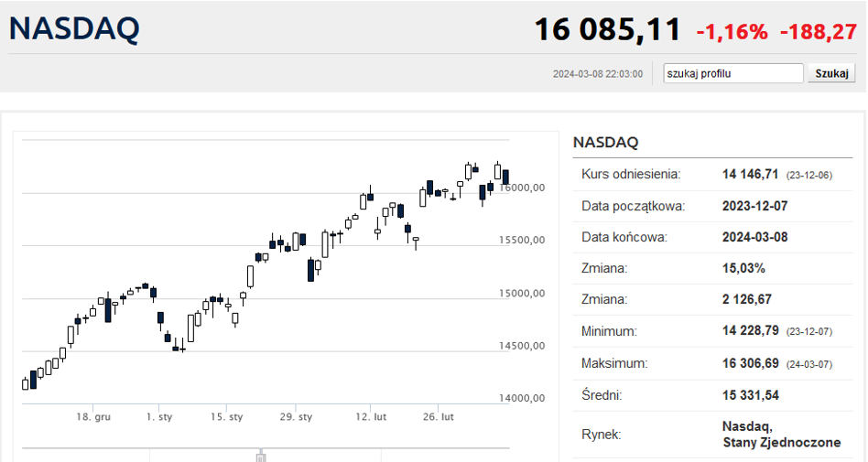This screenshot has height=462, width=868.
Task: Click the maximum value 16 306,69
Action: pos(750,363)
